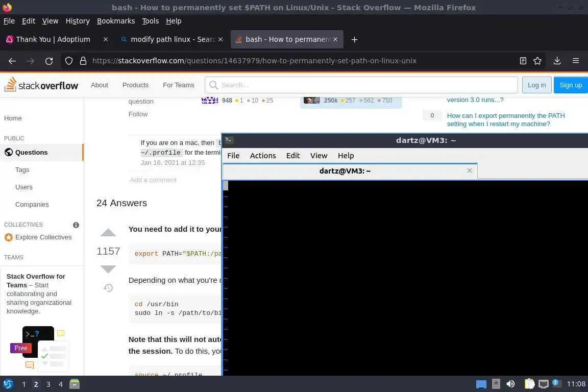
Task: Click the Stack Overflow logo
Action: tap(41, 85)
